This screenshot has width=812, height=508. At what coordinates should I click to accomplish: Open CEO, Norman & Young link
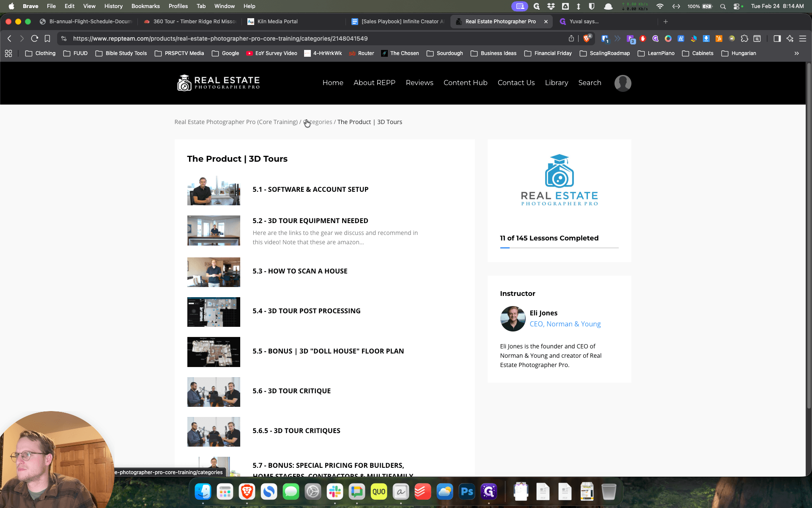[x=565, y=324]
